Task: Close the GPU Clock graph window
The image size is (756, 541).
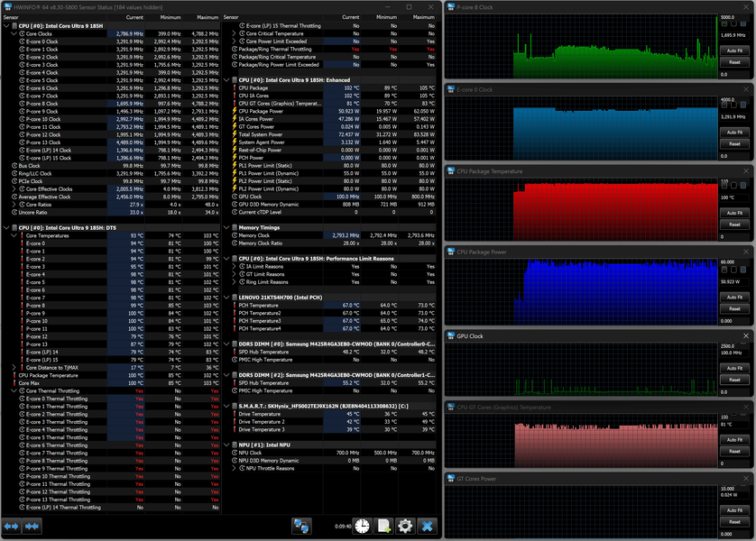Action: coord(746,335)
